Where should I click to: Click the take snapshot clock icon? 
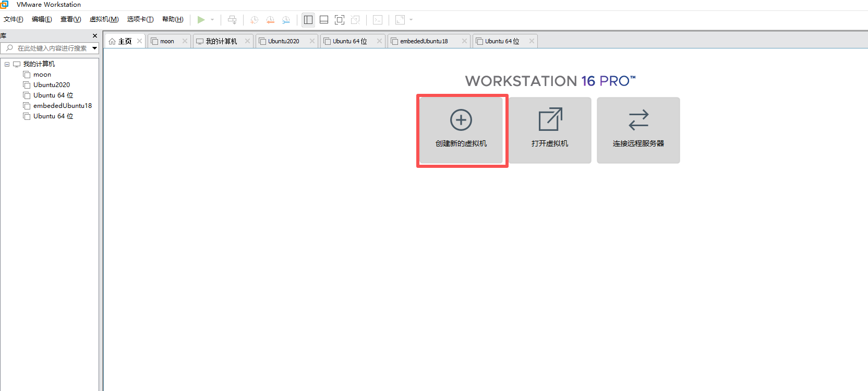click(254, 20)
